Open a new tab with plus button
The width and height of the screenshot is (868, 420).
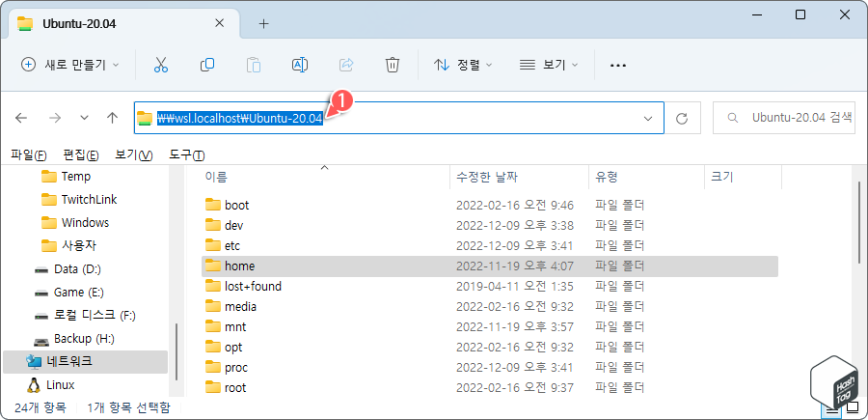tap(264, 24)
